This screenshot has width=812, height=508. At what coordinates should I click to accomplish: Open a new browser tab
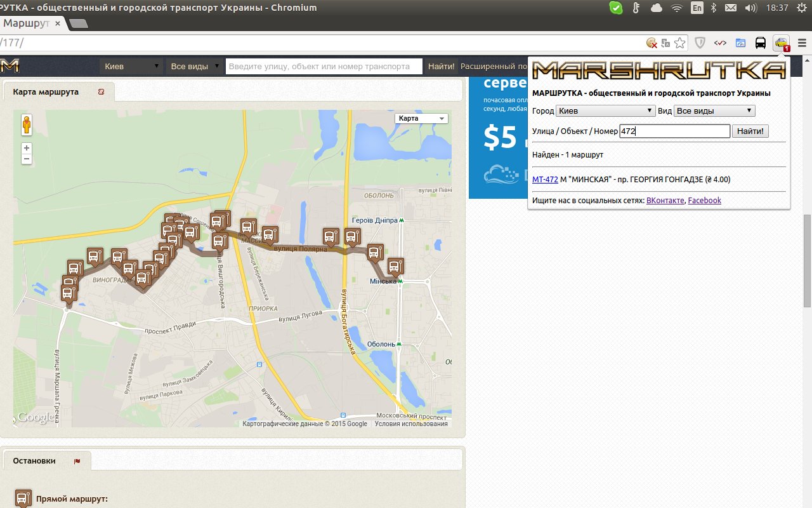(78, 23)
